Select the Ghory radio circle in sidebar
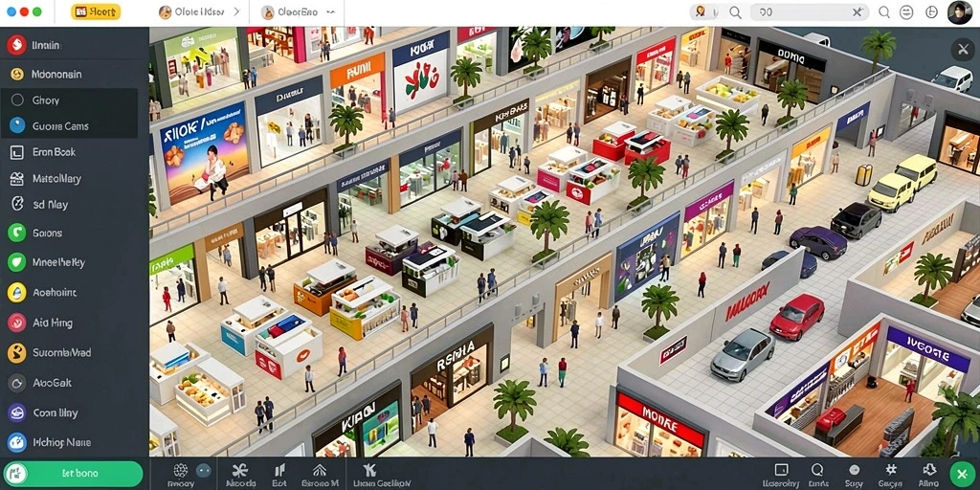Screen dimensions: 980x490 17,100
